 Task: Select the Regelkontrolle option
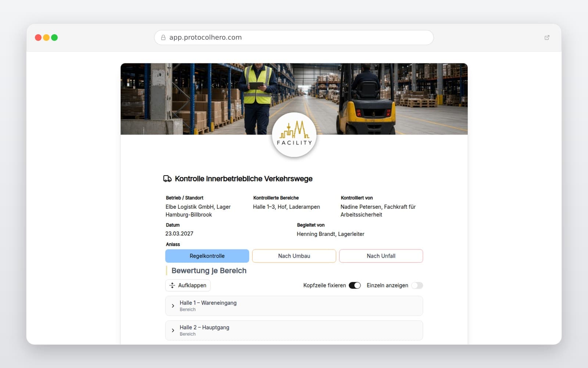click(207, 256)
